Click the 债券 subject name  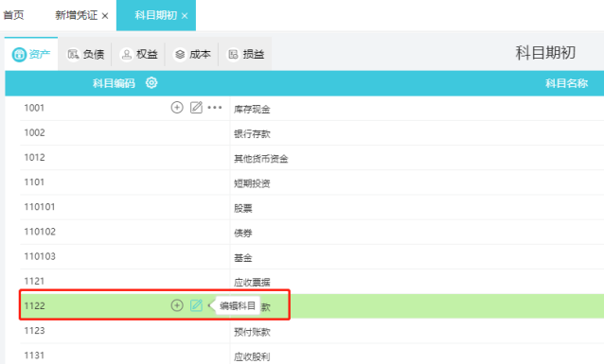(x=243, y=233)
